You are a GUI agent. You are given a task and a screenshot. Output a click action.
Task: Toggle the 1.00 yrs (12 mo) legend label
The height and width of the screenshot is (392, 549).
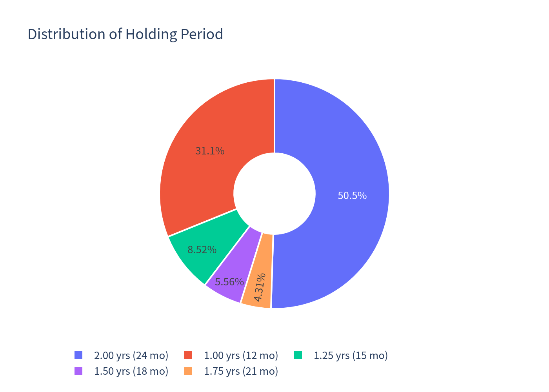pos(241,356)
